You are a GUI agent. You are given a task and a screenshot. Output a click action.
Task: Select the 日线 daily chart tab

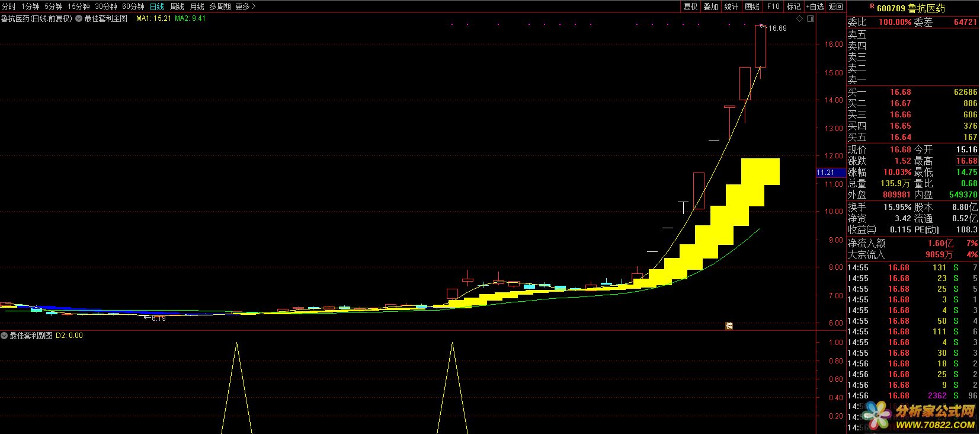point(157,7)
